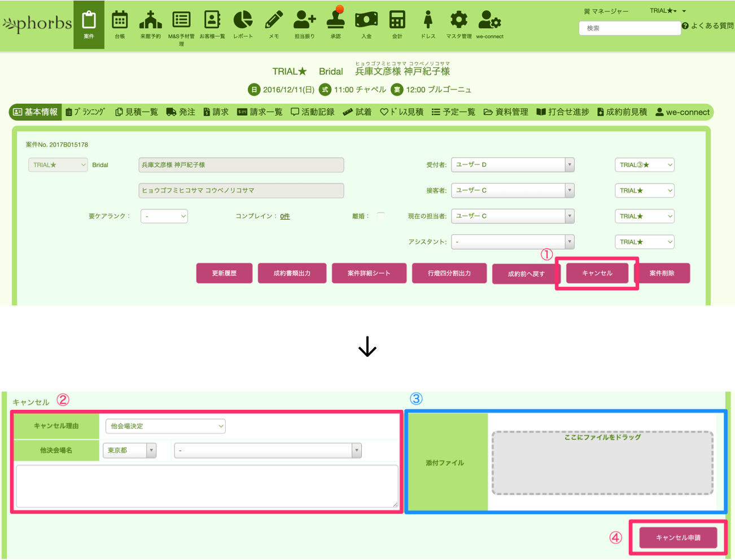Open the キャンセル理由 dropdown
Screen dimensions: 735x560
tap(165, 426)
